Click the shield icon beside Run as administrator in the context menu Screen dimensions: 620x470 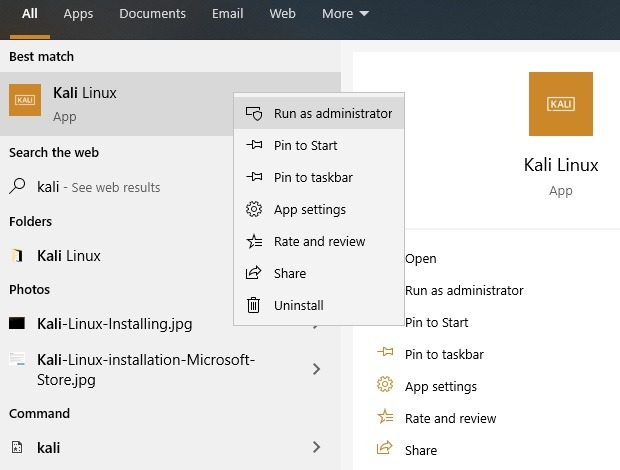click(254, 113)
